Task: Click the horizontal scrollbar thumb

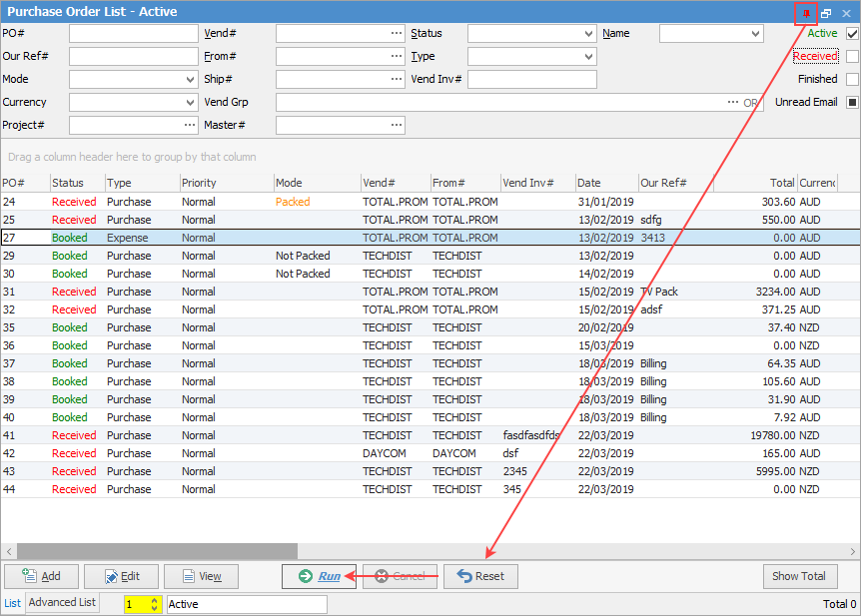Action: tap(157, 551)
